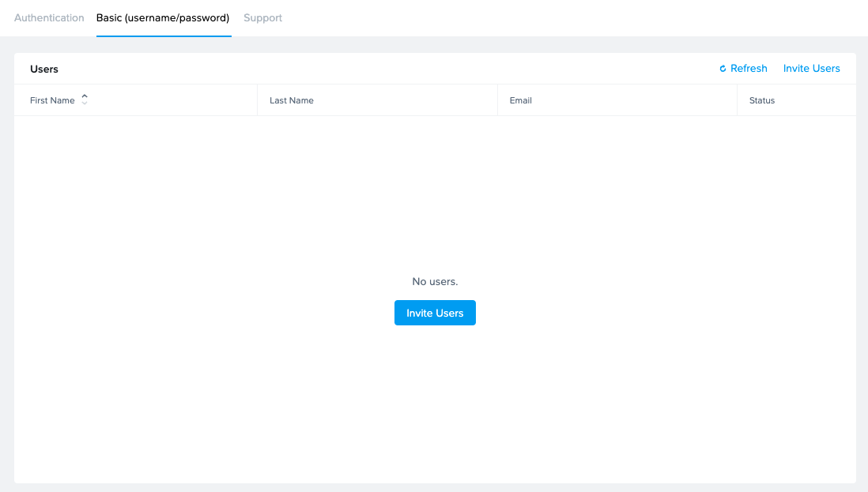Viewport: 868px width, 492px height.
Task: Click the Users panel heading
Action: coord(43,69)
